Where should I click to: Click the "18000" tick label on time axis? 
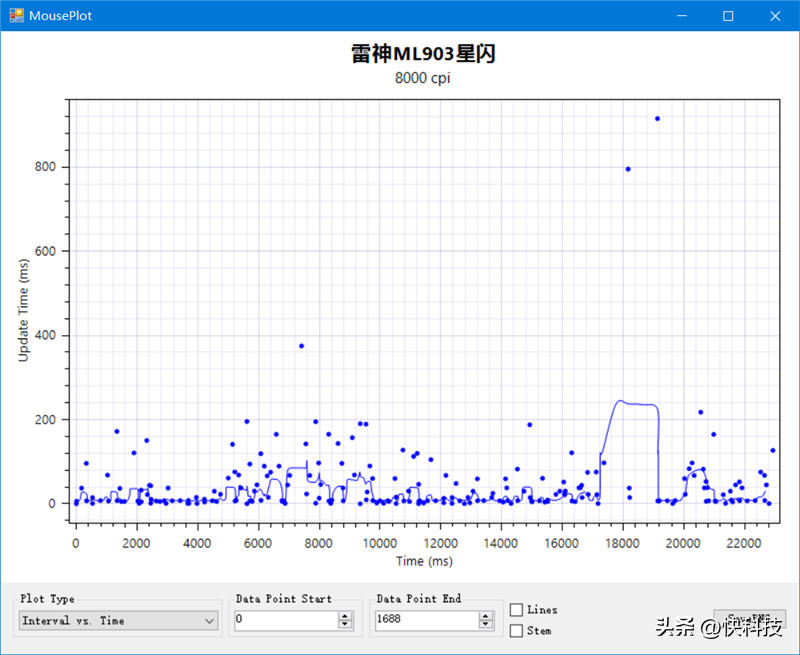click(622, 543)
